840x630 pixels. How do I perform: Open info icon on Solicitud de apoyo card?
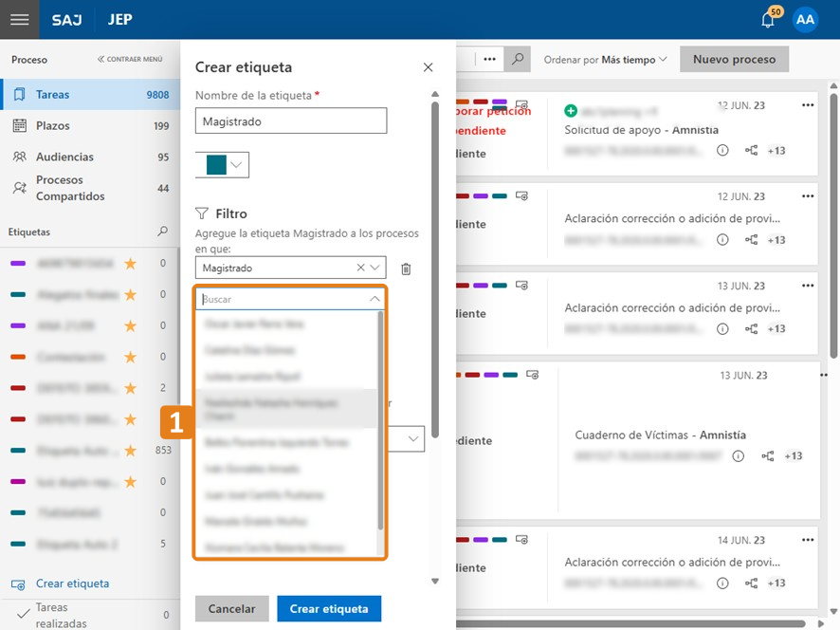(x=722, y=150)
